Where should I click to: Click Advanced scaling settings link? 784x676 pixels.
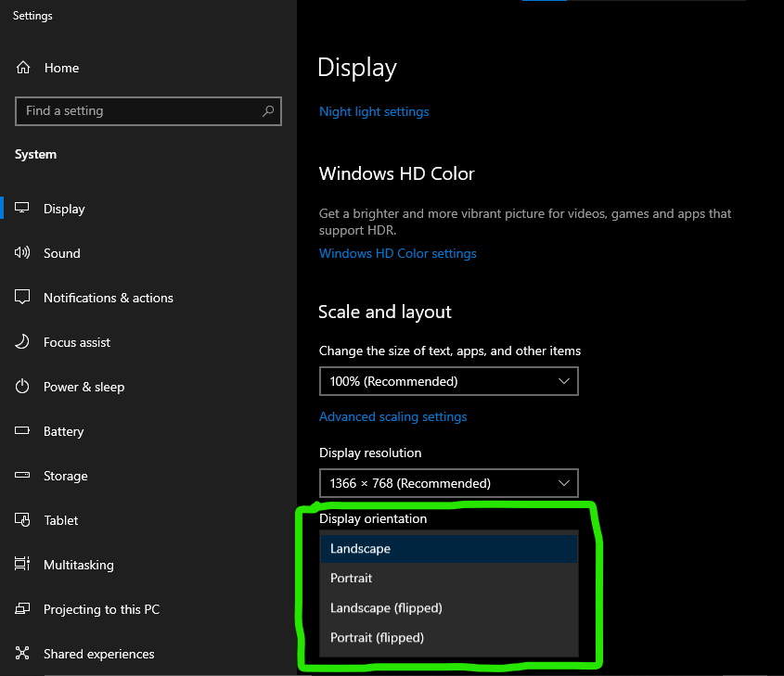[392, 416]
